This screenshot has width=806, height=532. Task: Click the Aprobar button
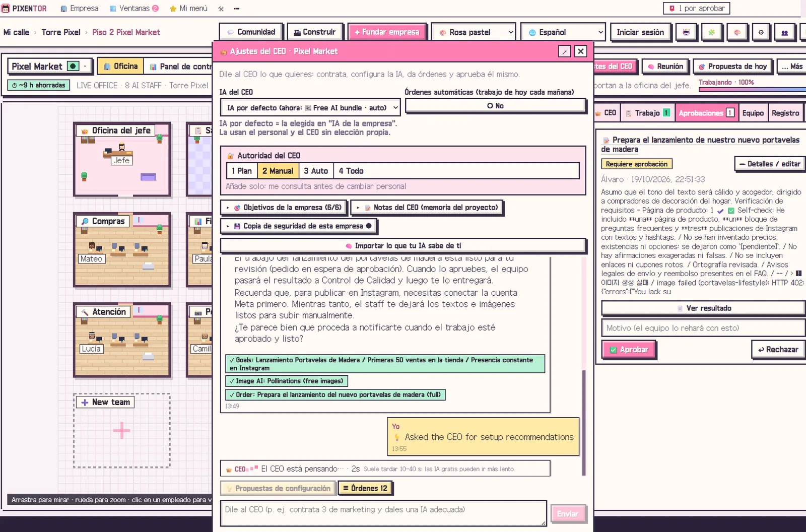pyautogui.click(x=629, y=350)
